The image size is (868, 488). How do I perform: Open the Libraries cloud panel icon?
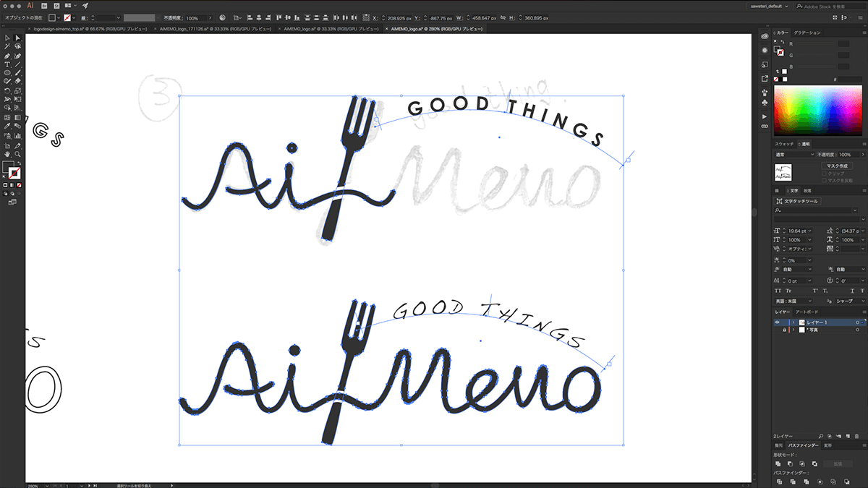(765, 35)
